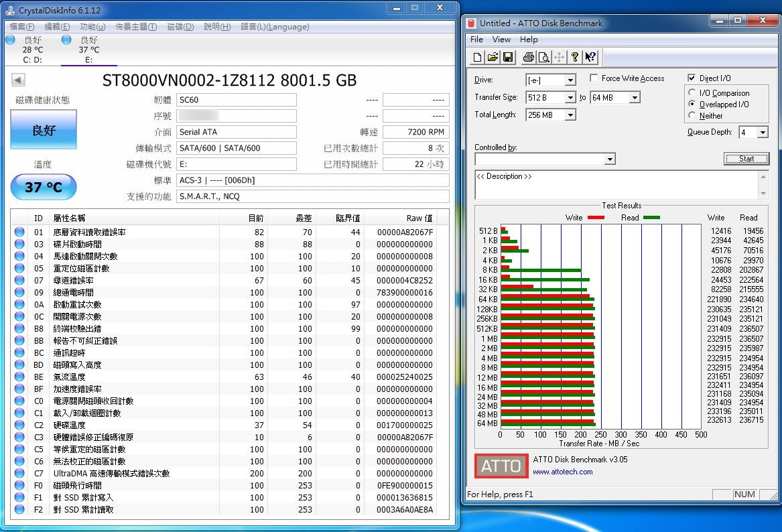Open the Controlled by dropdown
This screenshot has height=532, width=782.
pyautogui.click(x=609, y=159)
